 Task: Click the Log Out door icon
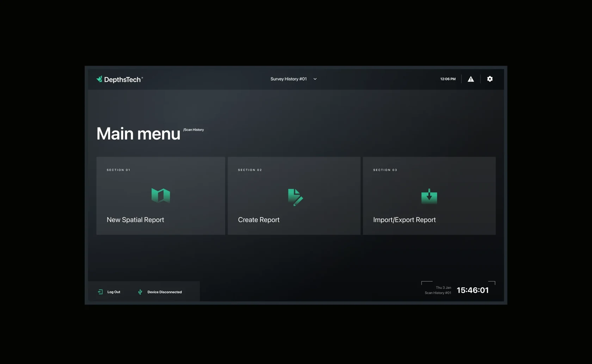pyautogui.click(x=100, y=292)
